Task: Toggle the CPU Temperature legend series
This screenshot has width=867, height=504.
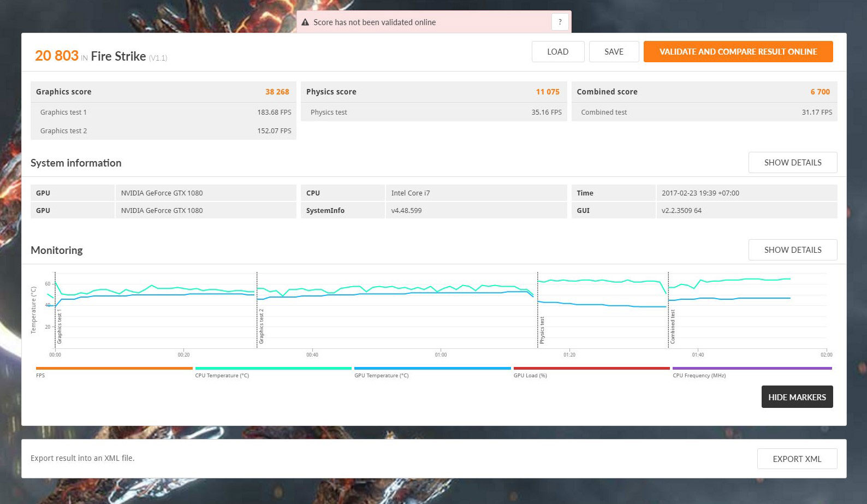Action: (273, 369)
